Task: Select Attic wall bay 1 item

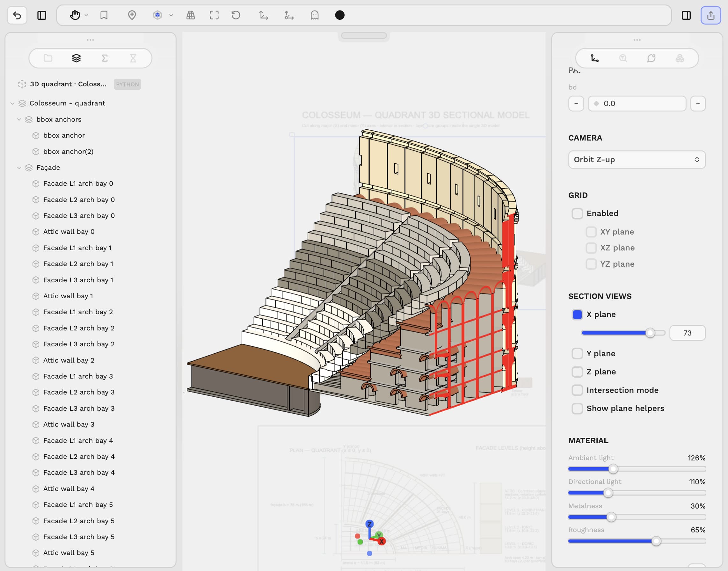Action: coord(69,296)
